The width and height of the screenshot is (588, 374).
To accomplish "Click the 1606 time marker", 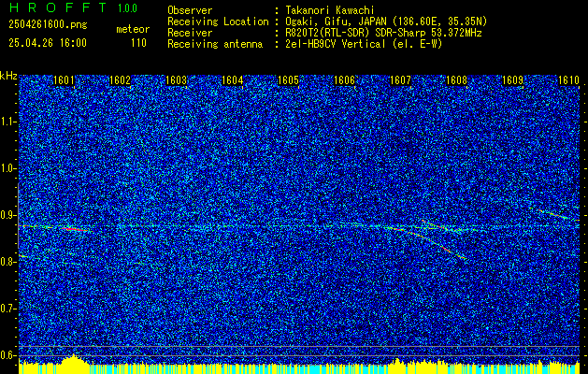I will pyautogui.click(x=344, y=80).
